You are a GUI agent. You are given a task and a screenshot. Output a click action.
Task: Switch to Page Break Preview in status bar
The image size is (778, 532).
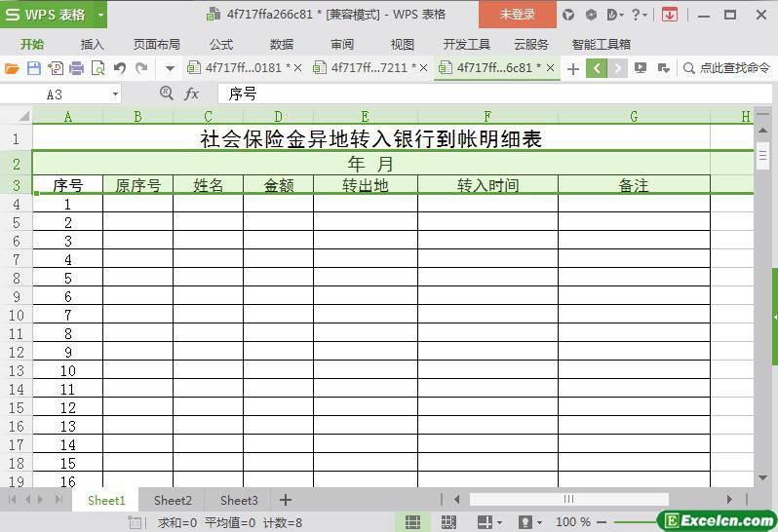[x=448, y=522]
